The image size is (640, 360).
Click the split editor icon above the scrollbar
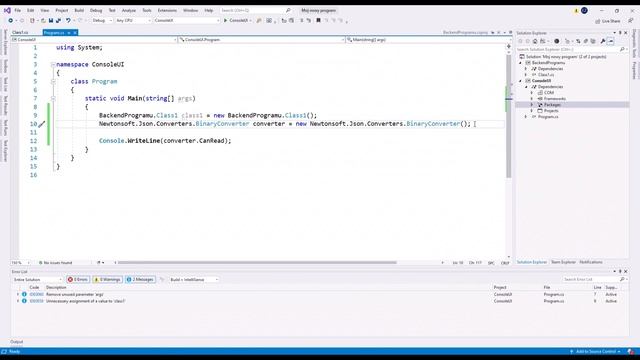click(x=509, y=46)
